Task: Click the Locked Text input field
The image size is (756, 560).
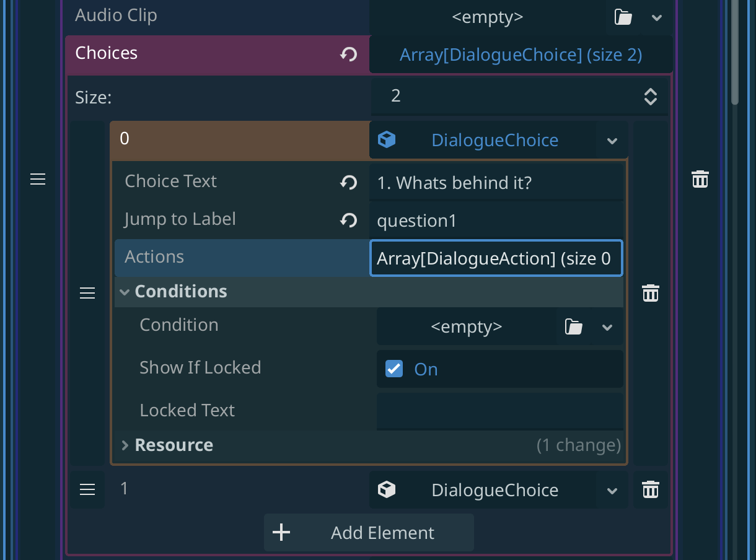Action: tap(499, 410)
